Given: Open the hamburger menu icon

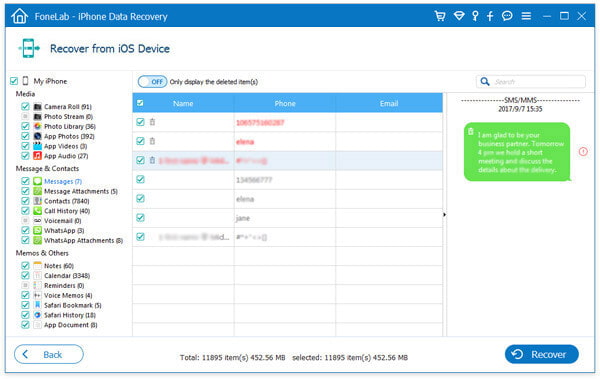Looking at the screenshot, I should 526,16.
